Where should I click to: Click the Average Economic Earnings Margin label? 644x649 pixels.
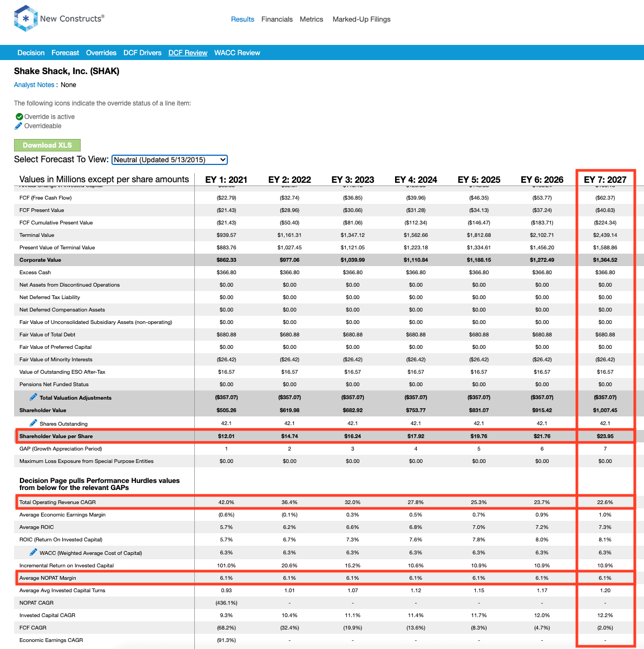tap(62, 515)
